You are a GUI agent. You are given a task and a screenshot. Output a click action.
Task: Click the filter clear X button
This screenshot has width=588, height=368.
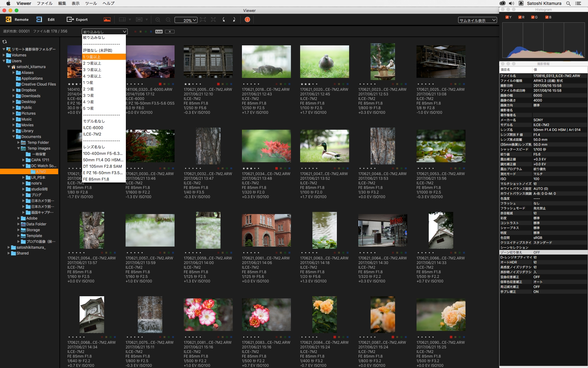[x=170, y=32]
